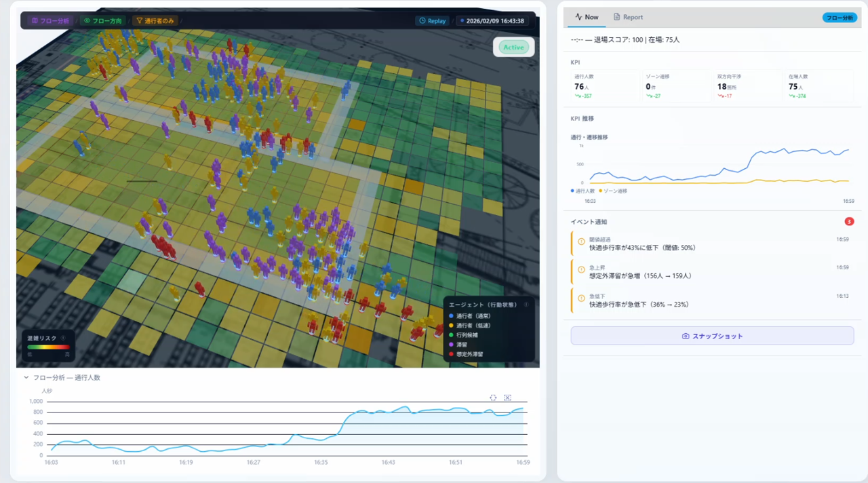Open the 快適歩行率が急低下 event notification
This screenshot has height=483, width=868.
712,301
